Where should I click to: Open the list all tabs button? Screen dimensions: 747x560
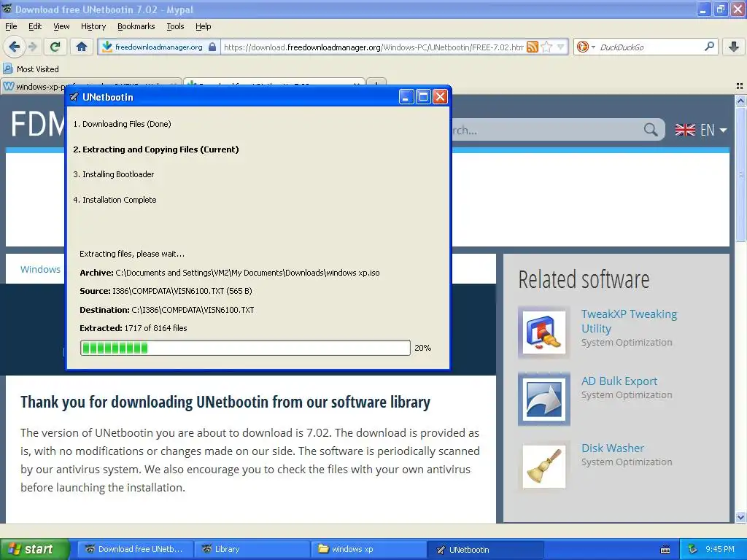740,86
